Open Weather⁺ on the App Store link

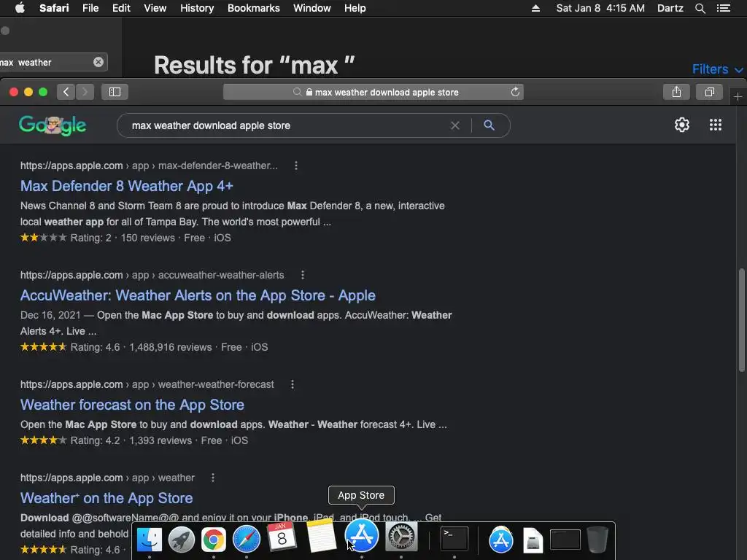pyautogui.click(x=107, y=498)
